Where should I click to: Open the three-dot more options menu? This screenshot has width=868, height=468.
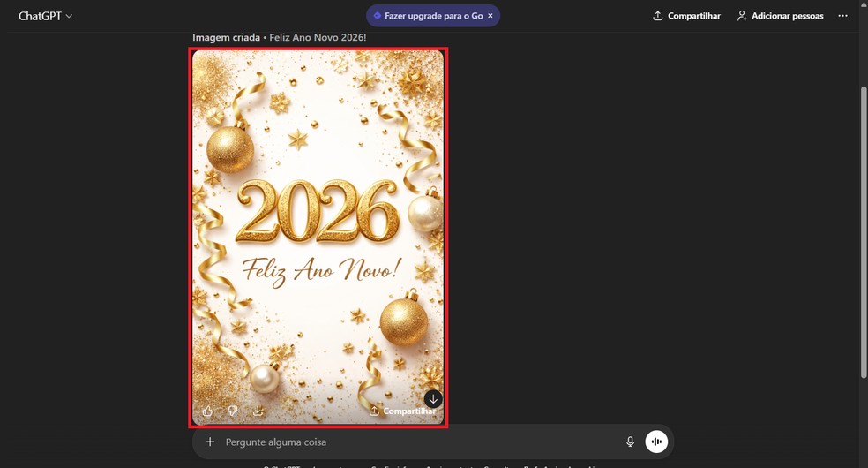coord(842,16)
